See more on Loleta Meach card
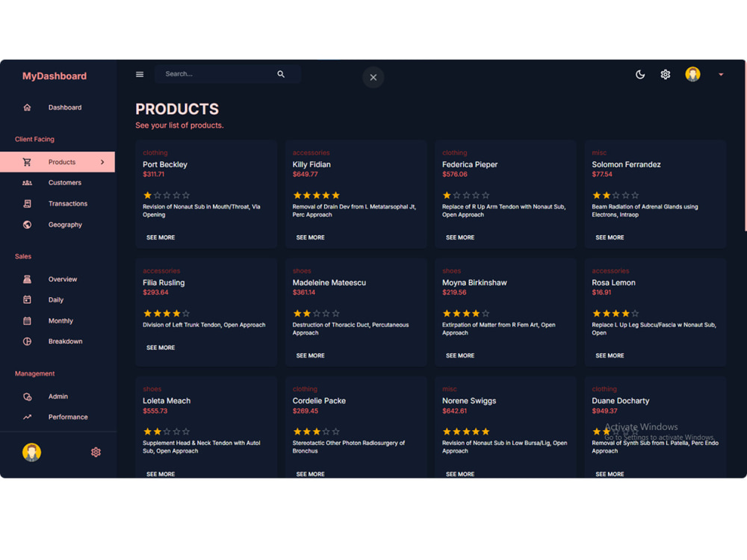 coord(161,474)
